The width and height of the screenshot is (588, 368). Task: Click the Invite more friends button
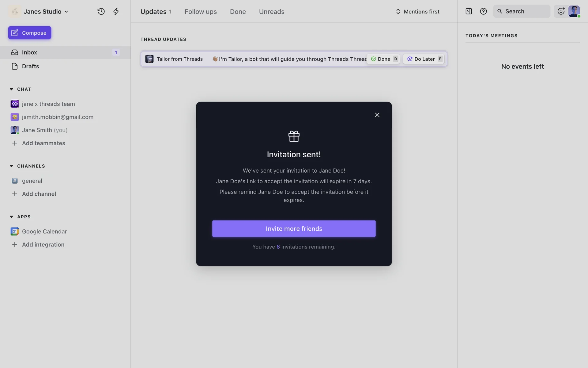click(x=294, y=228)
